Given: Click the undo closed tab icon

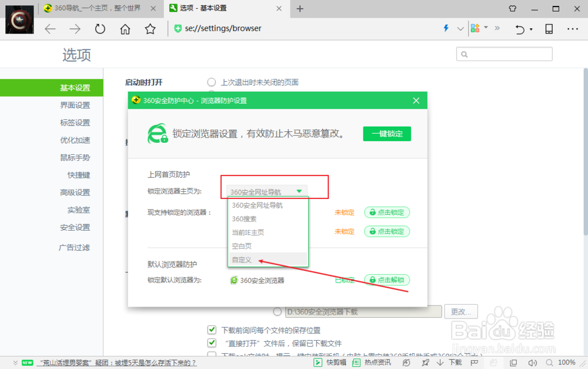Looking at the screenshot, I should [x=520, y=29].
